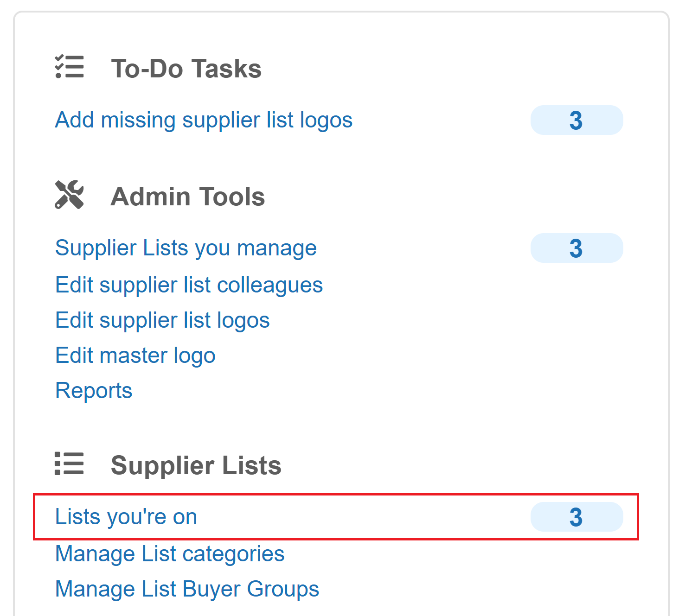Image resolution: width=679 pixels, height=616 pixels.
Task: Click the Admin Tools wrench and screwdriver icon
Action: (70, 195)
